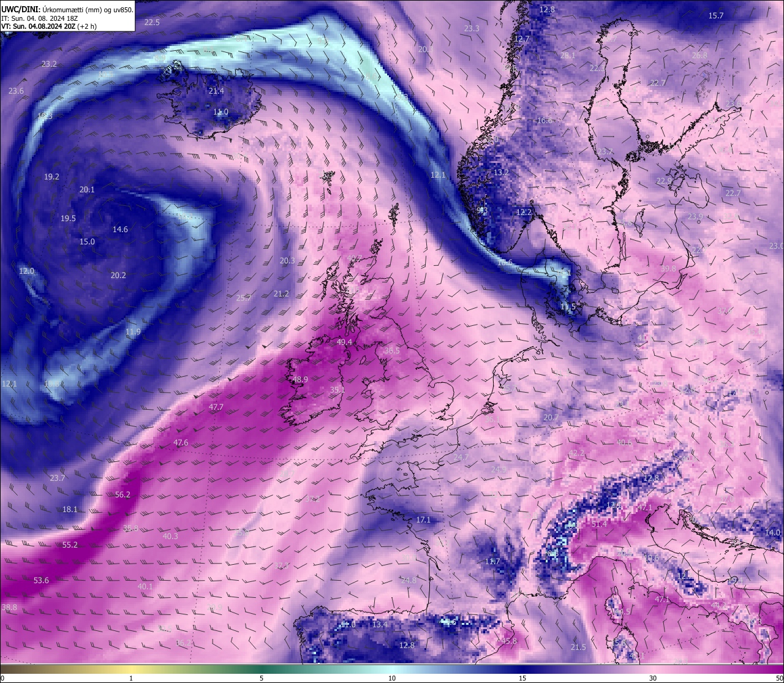Image resolution: width=784 pixels, height=683 pixels.
Task: Click the 21.4 value over Iceland
Action: pyautogui.click(x=216, y=91)
